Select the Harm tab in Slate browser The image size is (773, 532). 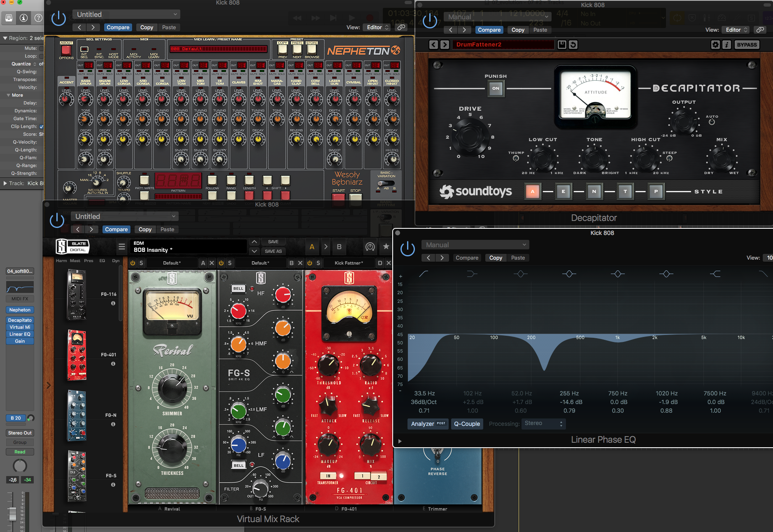[61, 260]
